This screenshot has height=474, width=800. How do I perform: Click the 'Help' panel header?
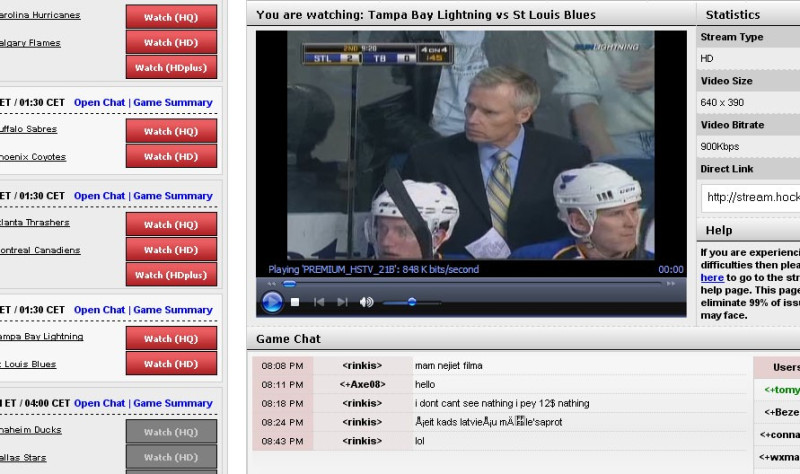coord(719,230)
